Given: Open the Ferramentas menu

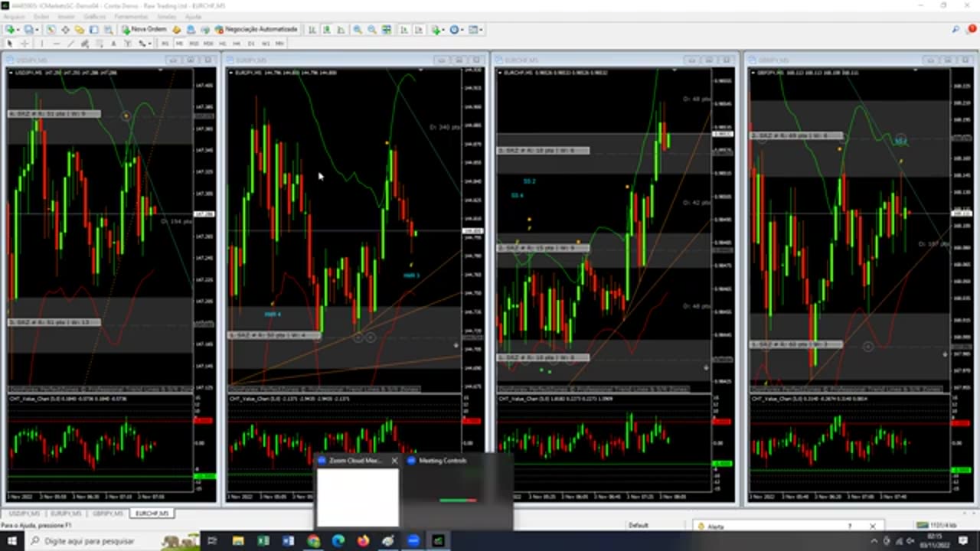Looking at the screenshot, I should click(131, 16).
